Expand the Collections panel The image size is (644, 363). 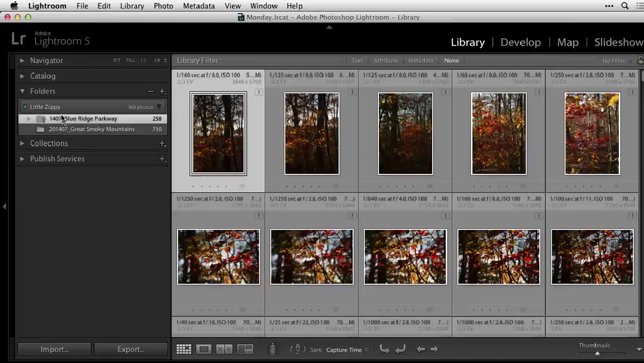[22, 143]
